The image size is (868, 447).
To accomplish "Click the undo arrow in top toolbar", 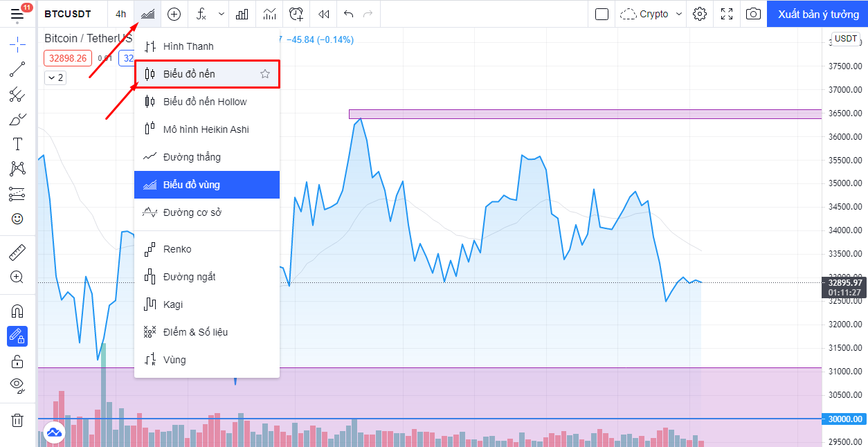I will click(348, 14).
